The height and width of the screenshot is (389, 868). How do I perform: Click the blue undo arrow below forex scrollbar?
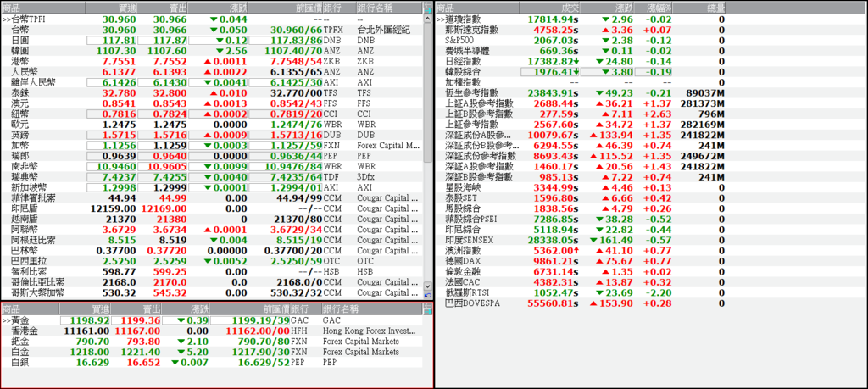click(x=428, y=295)
